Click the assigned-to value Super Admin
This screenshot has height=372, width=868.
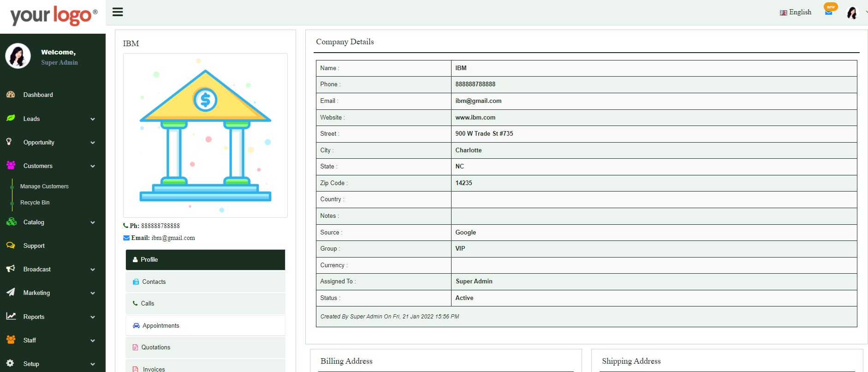474,282
